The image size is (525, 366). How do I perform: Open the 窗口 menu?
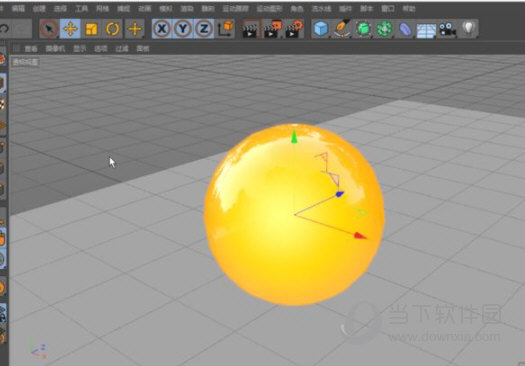[x=388, y=9]
